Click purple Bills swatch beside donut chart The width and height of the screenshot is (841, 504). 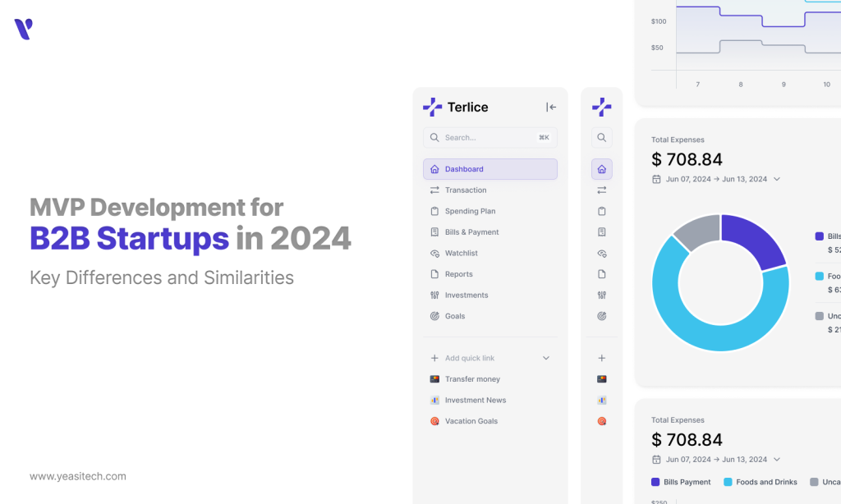point(819,236)
